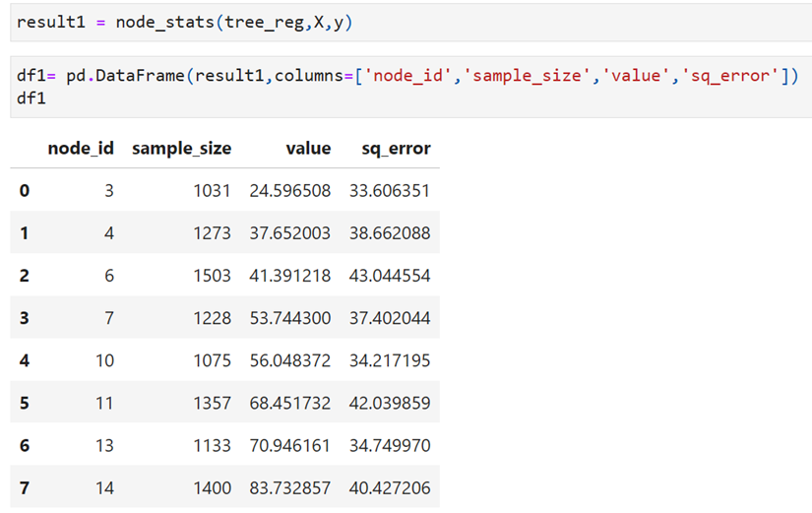Click the sq_error cell showing 43.044554
The height and width of the screenshot is (513, 812).
389,276
